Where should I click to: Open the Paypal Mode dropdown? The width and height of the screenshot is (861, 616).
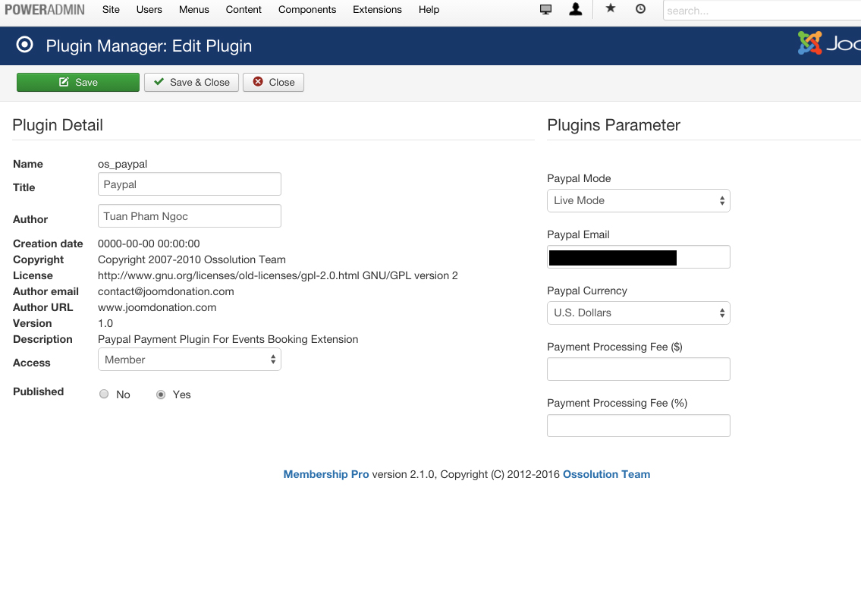click(x=639, y=200)
